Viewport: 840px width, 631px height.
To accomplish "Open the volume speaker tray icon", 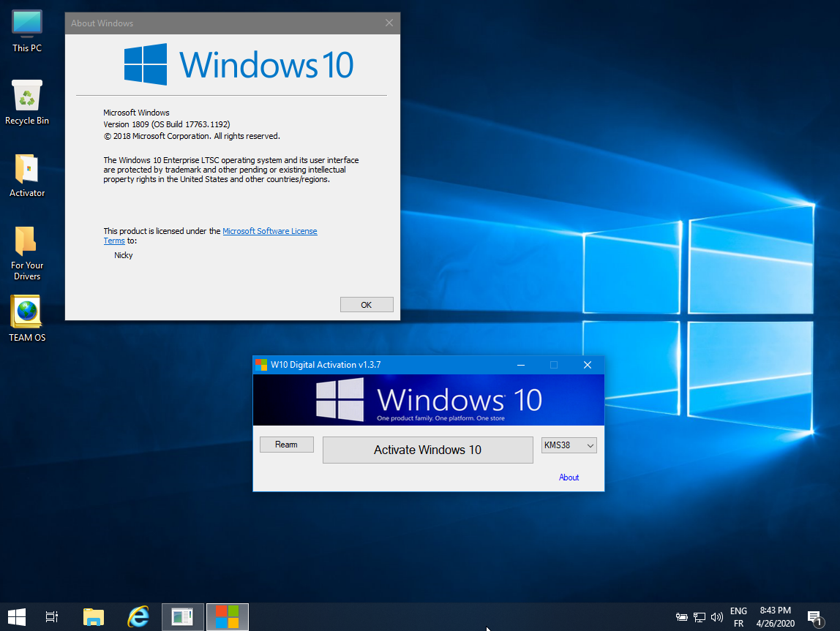I will 717,617.
